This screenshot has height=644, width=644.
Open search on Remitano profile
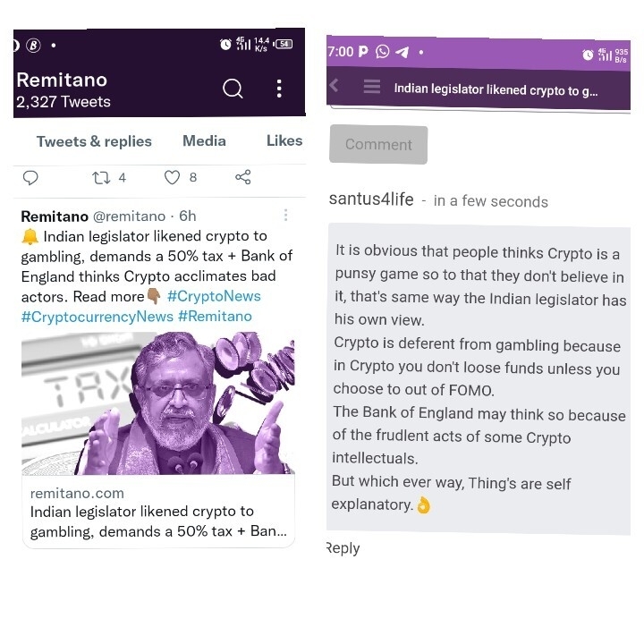click(233, 89)
